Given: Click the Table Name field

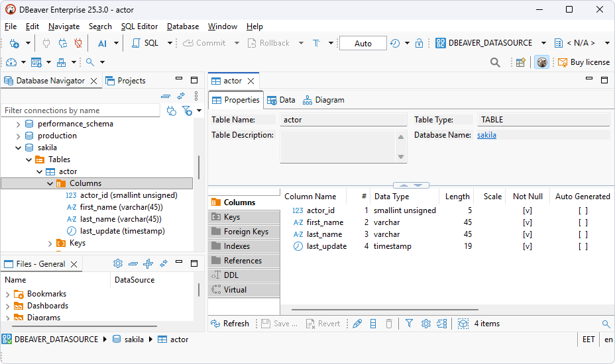Looking at the screenshot, I should [343, 120].
